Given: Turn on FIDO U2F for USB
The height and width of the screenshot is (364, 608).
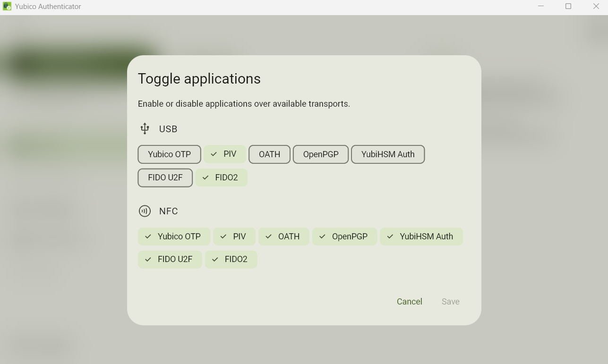Looking at the screenshot, I should tap(165, 178).
